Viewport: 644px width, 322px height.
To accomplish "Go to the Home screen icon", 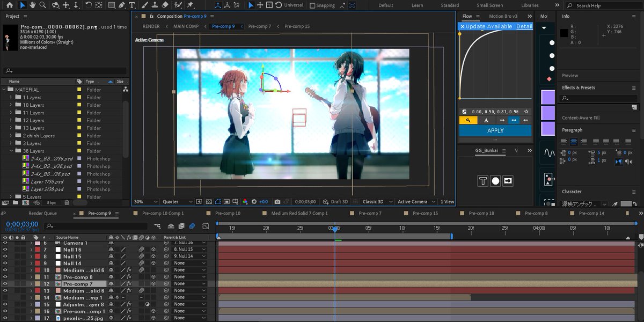I will point(9,5).
